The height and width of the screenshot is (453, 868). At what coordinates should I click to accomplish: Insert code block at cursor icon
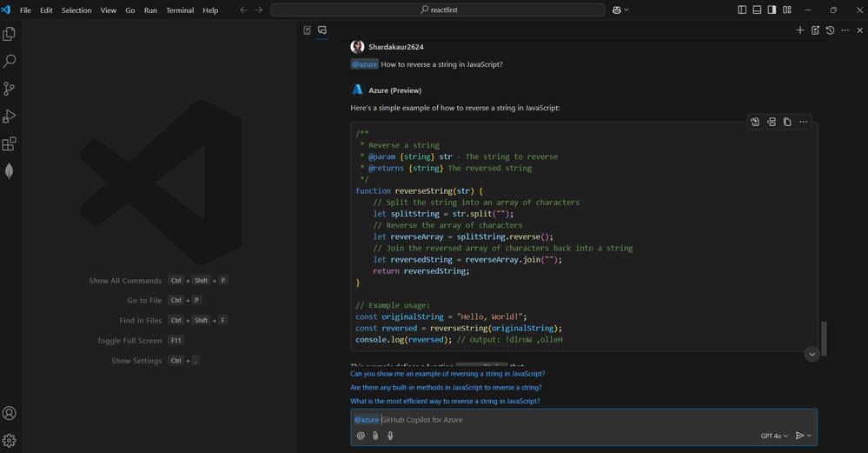tap(772, 122)
